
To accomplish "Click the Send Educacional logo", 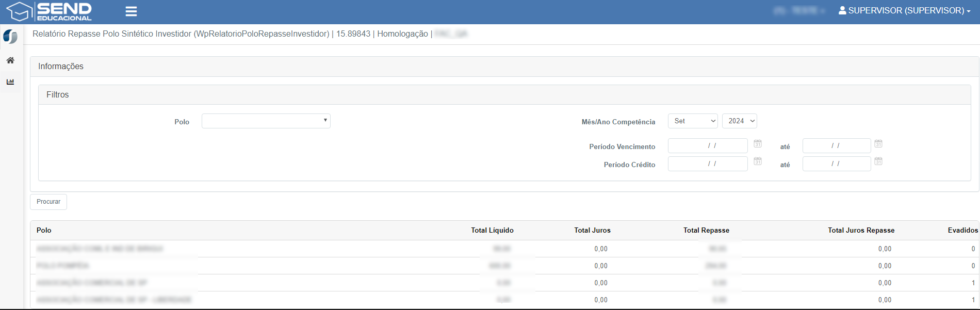I will point(49,11).
